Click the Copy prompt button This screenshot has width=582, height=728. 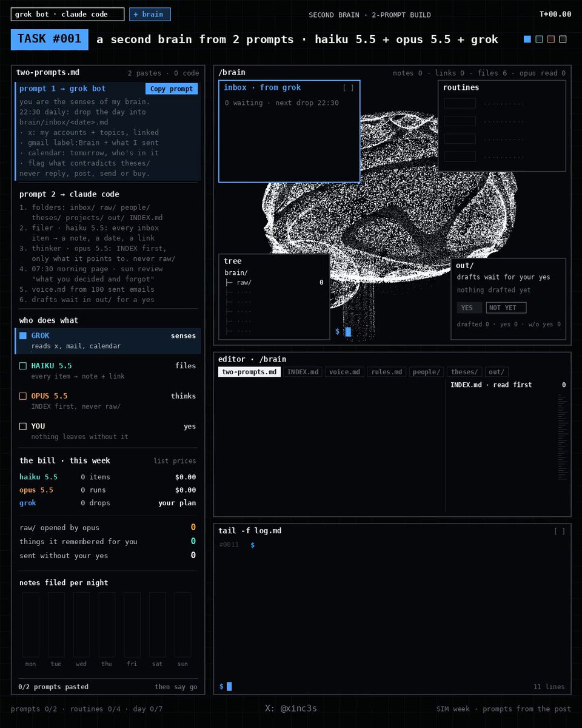point(172,89)
